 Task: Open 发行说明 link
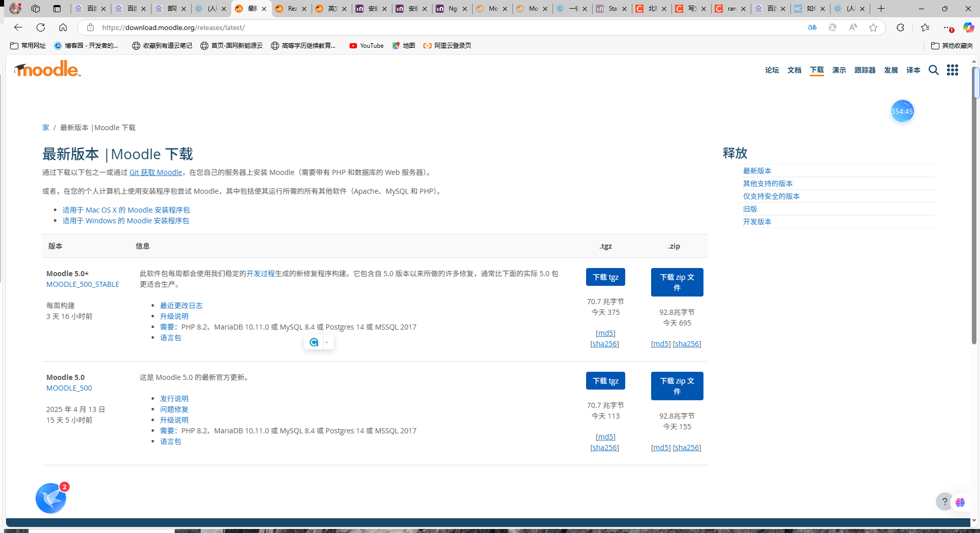[x=174, y=399]
